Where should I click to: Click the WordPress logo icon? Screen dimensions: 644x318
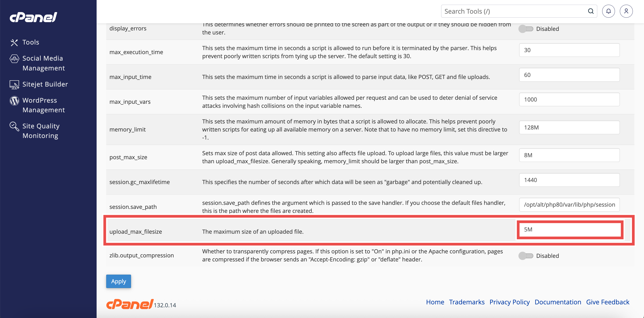coord(14,101)
